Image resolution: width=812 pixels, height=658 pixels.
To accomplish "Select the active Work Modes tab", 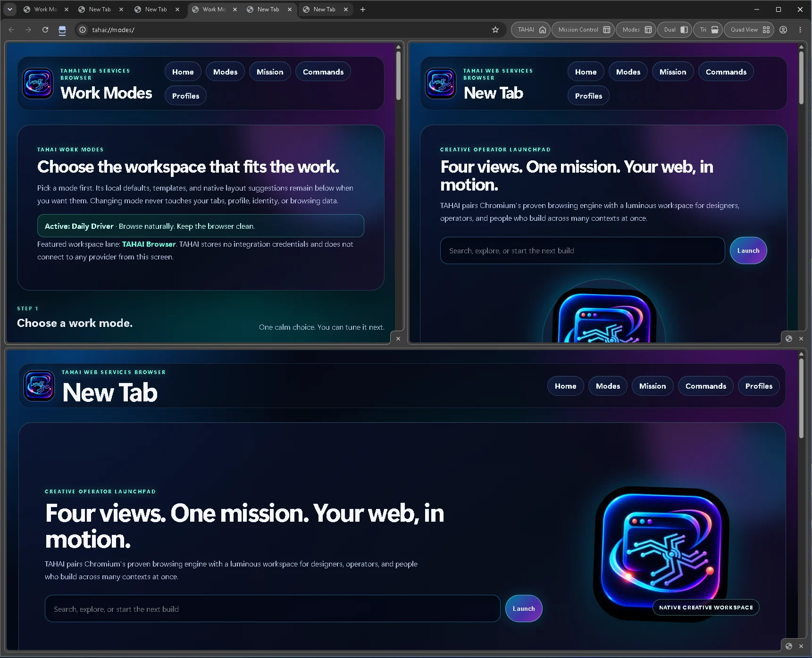I will [214, 9].
